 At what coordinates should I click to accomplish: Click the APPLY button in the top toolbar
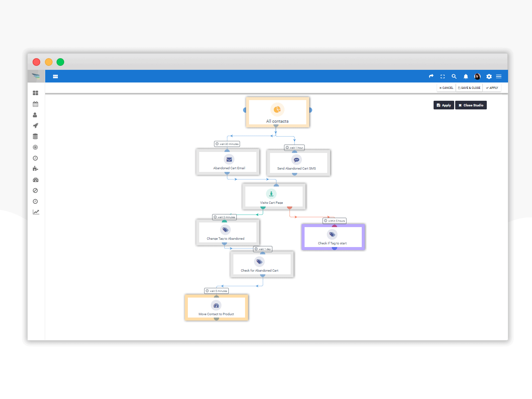tap(492, 88)
